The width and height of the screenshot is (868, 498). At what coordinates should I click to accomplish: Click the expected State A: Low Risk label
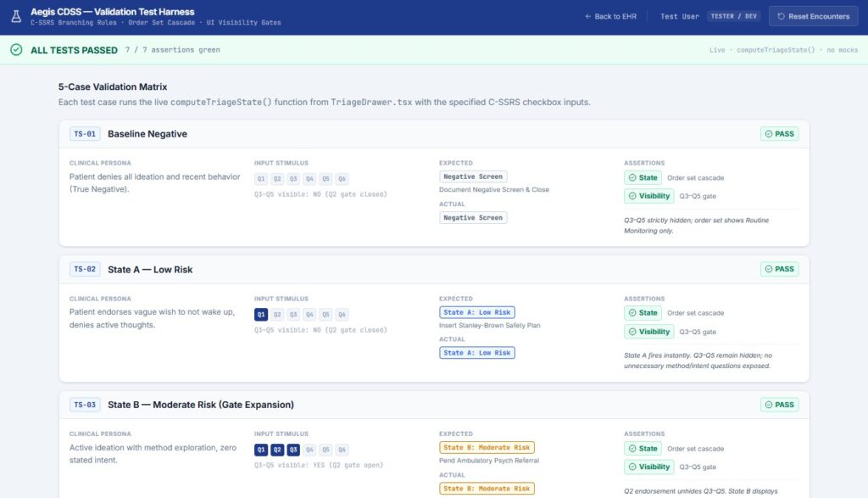click(x=477, y=312)
